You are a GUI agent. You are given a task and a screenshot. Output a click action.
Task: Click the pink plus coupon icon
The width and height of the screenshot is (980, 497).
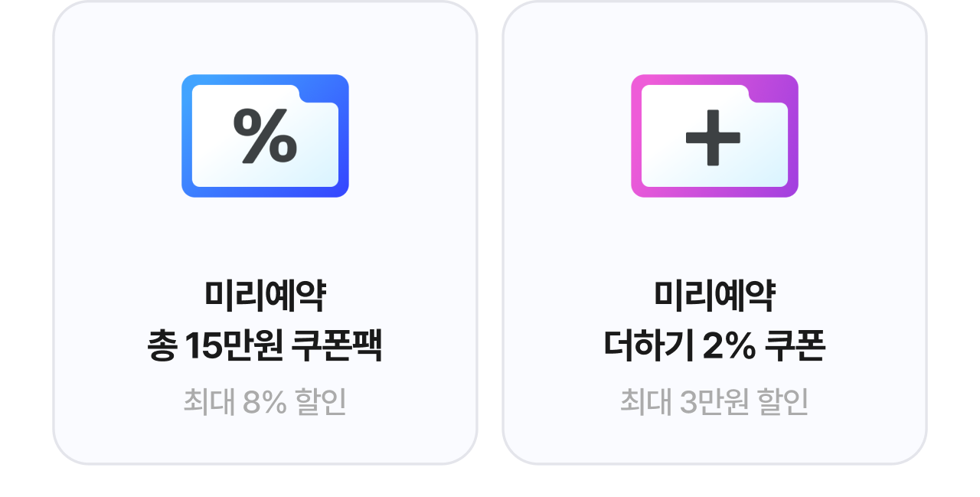714,136
